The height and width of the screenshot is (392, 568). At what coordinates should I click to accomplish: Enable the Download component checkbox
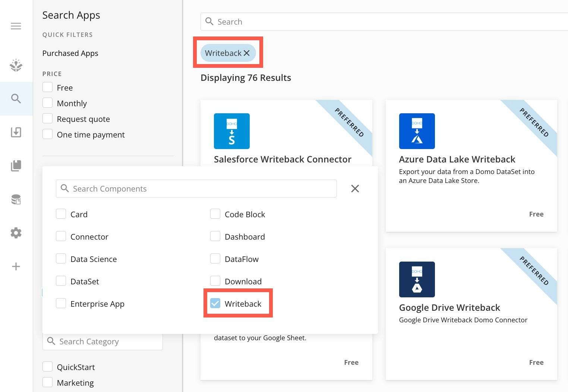coord(215,281)
